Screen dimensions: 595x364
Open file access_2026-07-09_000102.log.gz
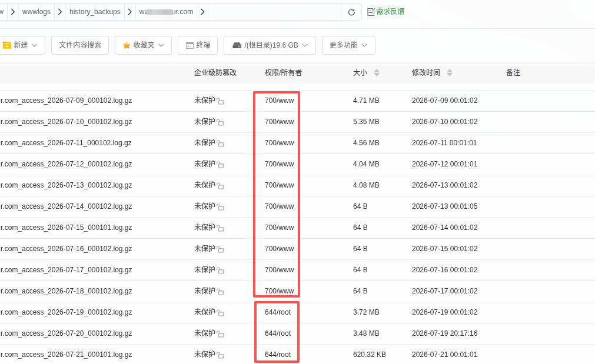coord(66,101)
